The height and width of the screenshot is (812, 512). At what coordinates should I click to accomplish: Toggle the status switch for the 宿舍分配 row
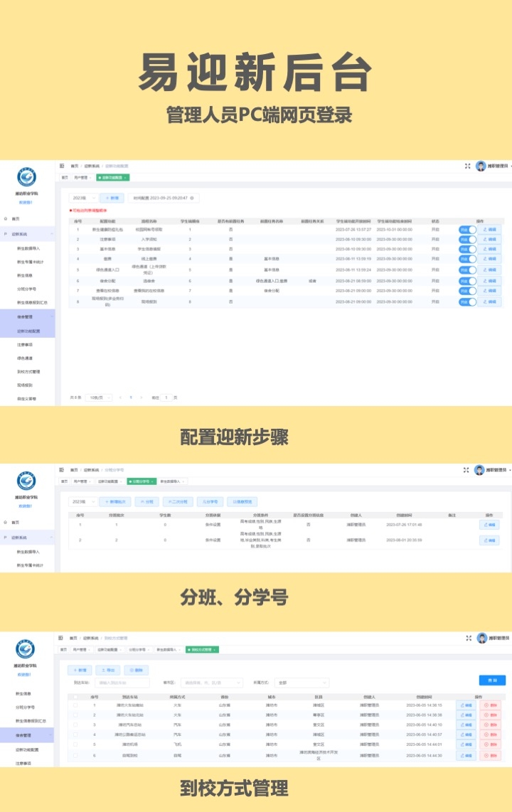click(467, 281)
